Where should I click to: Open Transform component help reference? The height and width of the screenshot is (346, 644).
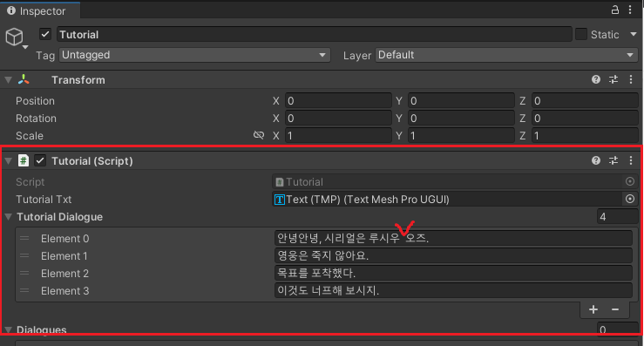pos(596,79)
